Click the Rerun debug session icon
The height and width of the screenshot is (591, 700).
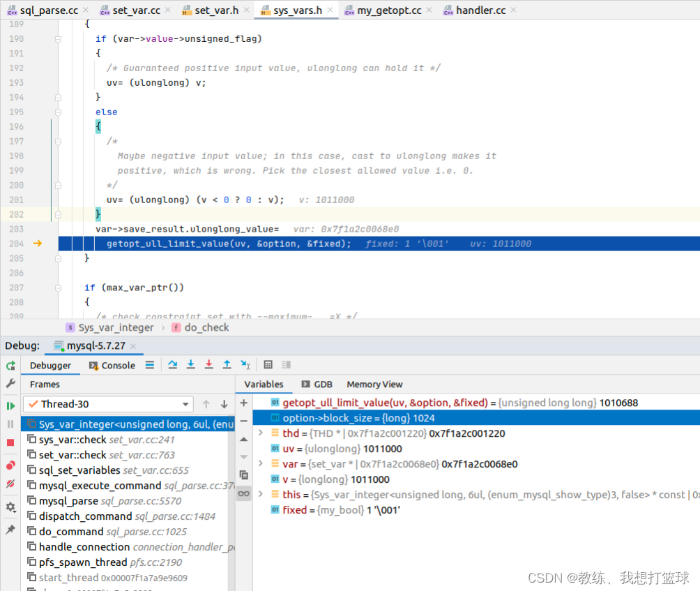10,365
